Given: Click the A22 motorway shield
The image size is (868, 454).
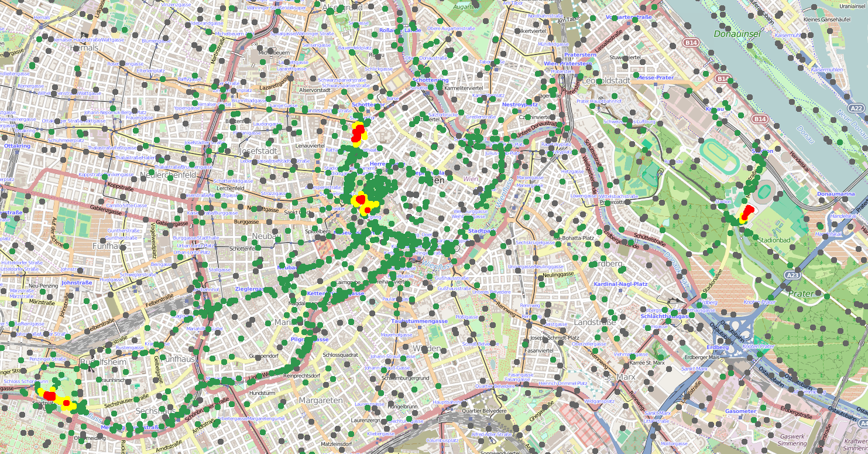Looking at the screenshot, I should (856, 108).
